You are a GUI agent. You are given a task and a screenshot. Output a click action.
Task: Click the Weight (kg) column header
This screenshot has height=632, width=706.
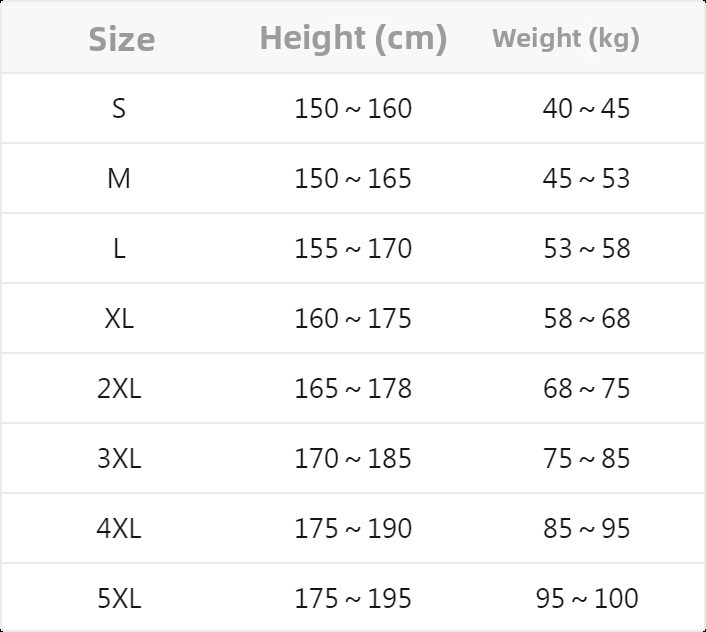[x=566, y=39]
